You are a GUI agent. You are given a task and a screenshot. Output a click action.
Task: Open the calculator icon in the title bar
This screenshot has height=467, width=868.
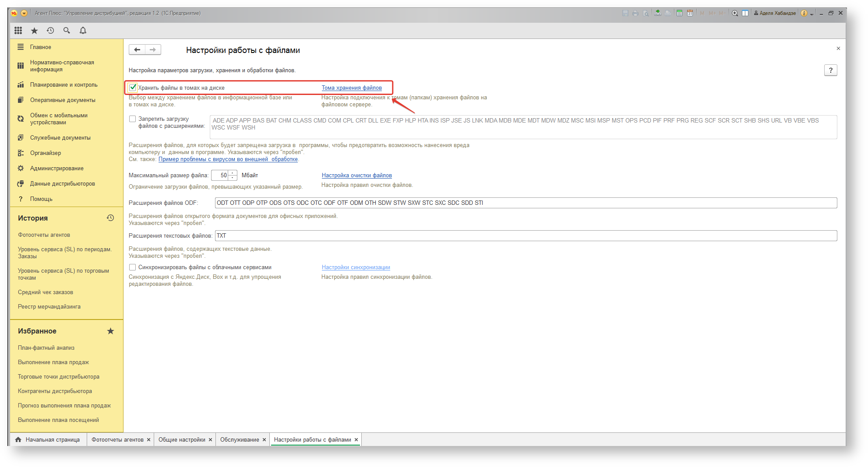point(679,13)
